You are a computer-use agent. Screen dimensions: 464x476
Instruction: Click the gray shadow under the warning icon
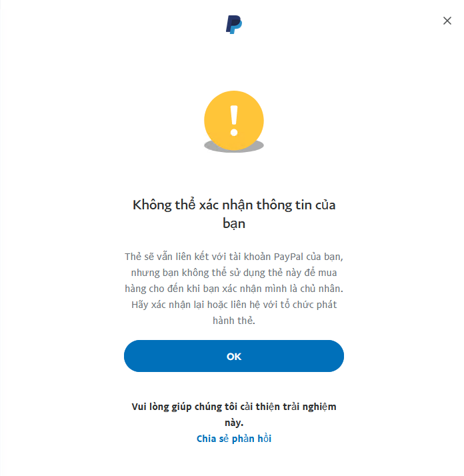pos(234,147)
